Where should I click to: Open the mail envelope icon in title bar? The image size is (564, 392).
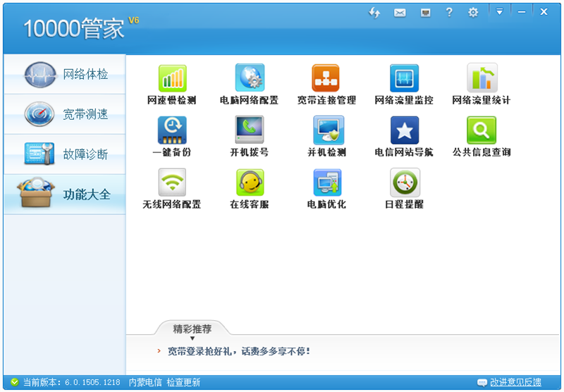pos(400,13)
